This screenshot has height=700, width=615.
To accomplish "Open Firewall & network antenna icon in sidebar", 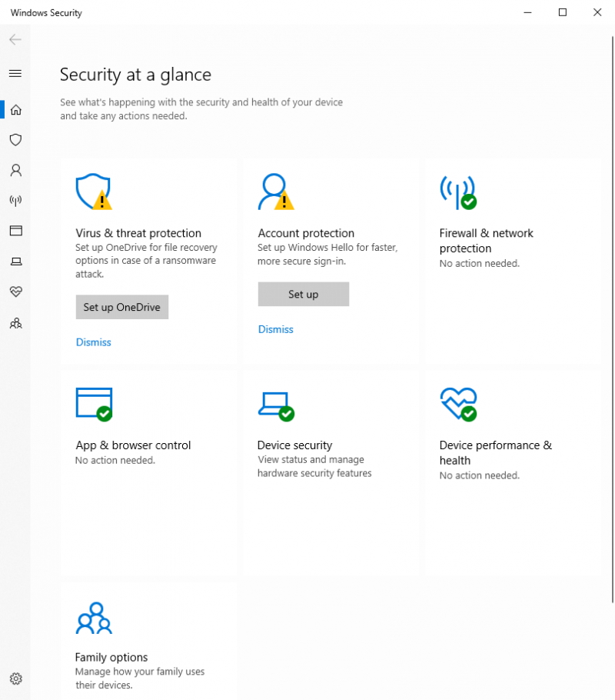I will 16,201.
